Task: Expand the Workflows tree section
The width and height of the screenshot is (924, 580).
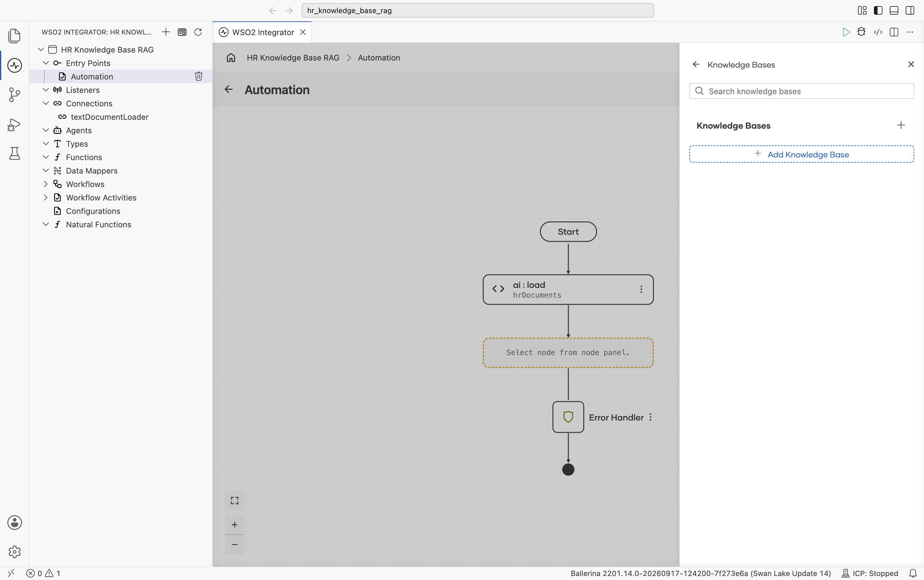Action: [46, 184]
